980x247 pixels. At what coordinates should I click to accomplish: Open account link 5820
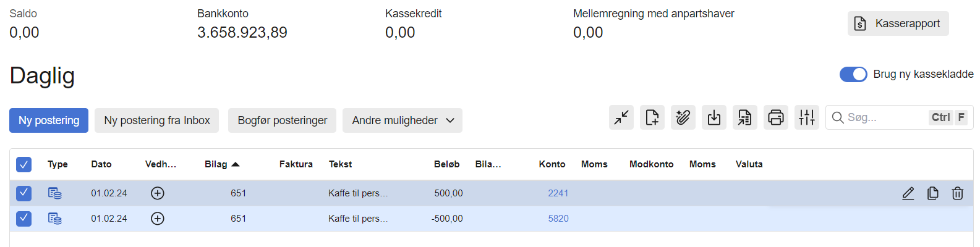click(x=558, y=219)
